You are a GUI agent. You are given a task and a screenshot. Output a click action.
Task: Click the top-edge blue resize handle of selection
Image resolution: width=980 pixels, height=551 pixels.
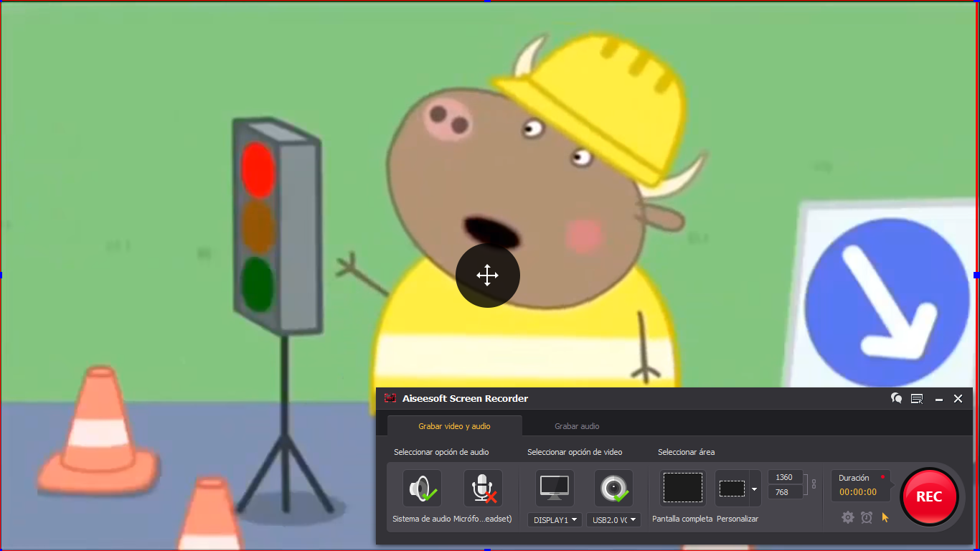pyautogui.click(x=488, y=1)
